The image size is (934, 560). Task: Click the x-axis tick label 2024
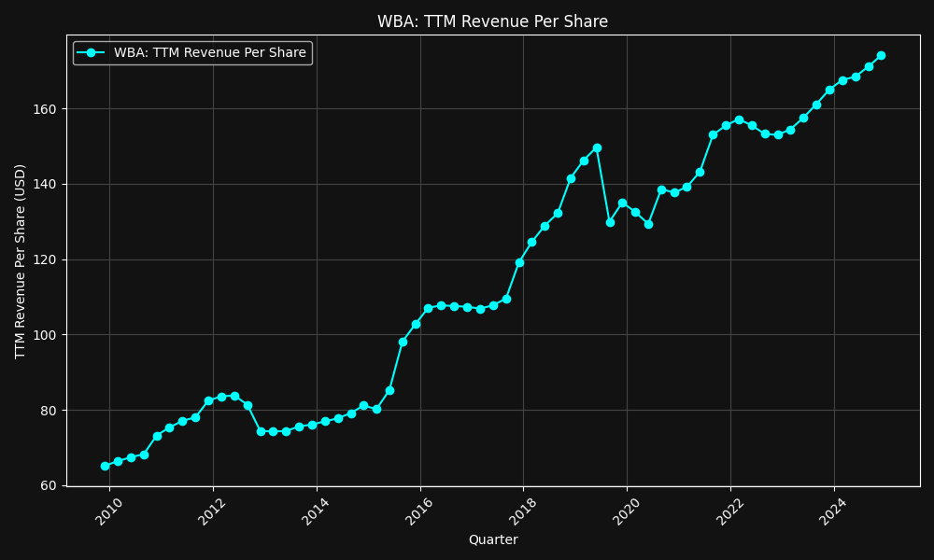[833, 511]
